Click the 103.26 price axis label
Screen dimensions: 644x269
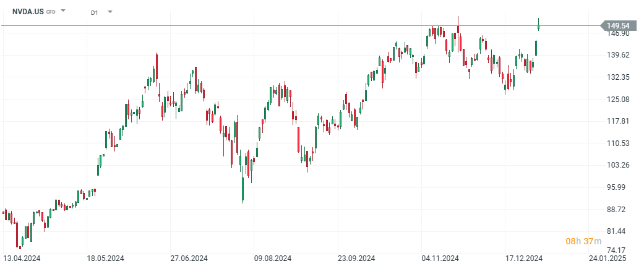(x=617, y=165)
